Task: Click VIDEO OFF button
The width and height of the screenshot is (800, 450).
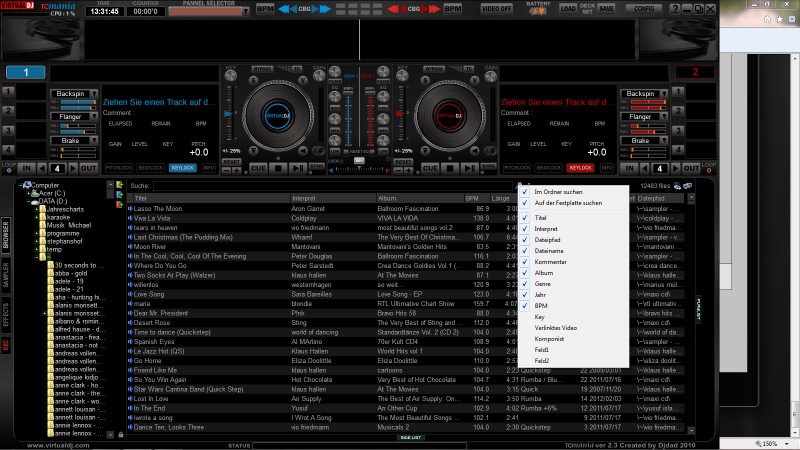Action: pyautogui.click(x=496, y=9)
